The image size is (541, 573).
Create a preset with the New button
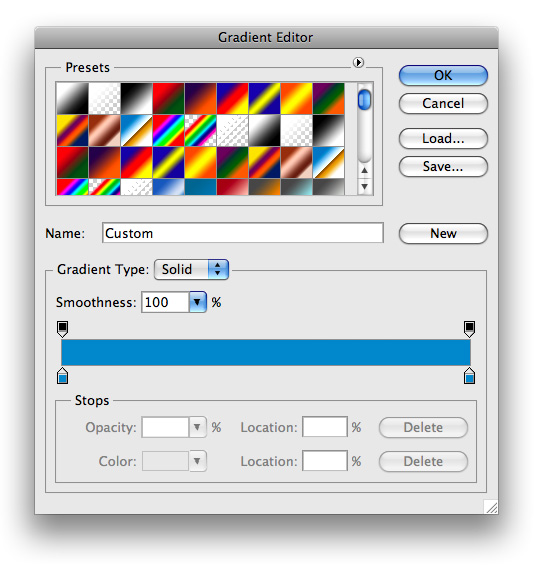[443, 234]
